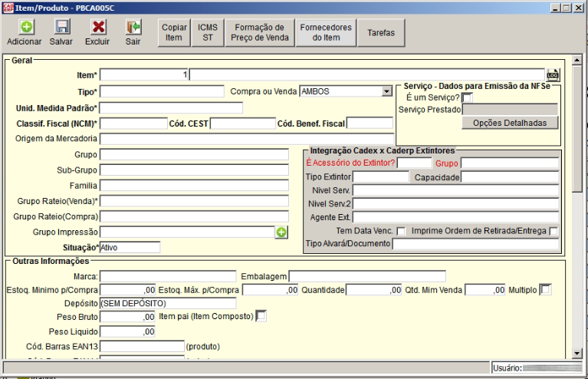Click the CAD ERP title bar icon
This screenshot has width=588, height=379.
(8, 8)
